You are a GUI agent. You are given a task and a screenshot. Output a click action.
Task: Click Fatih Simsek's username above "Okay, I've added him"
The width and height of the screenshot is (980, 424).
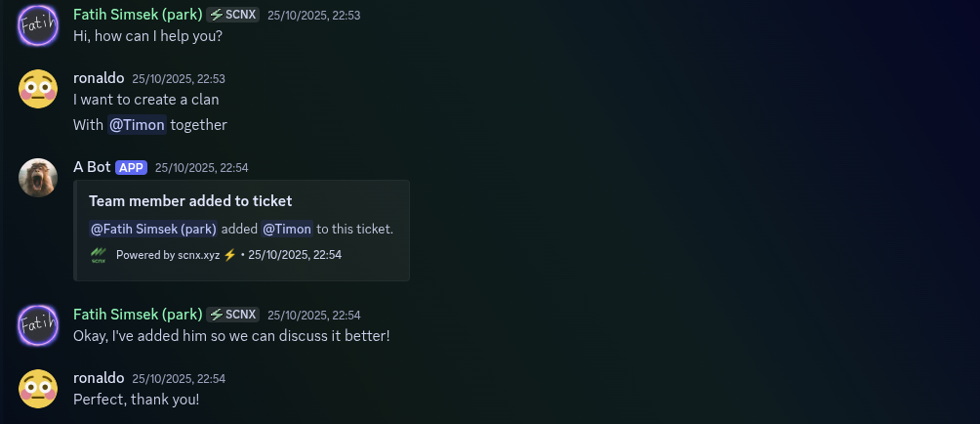(138, 315)
